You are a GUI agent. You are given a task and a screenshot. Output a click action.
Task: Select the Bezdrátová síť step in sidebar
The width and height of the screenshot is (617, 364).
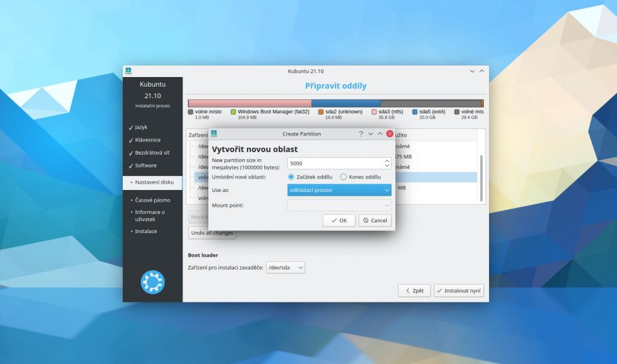(x=152, y=153)
